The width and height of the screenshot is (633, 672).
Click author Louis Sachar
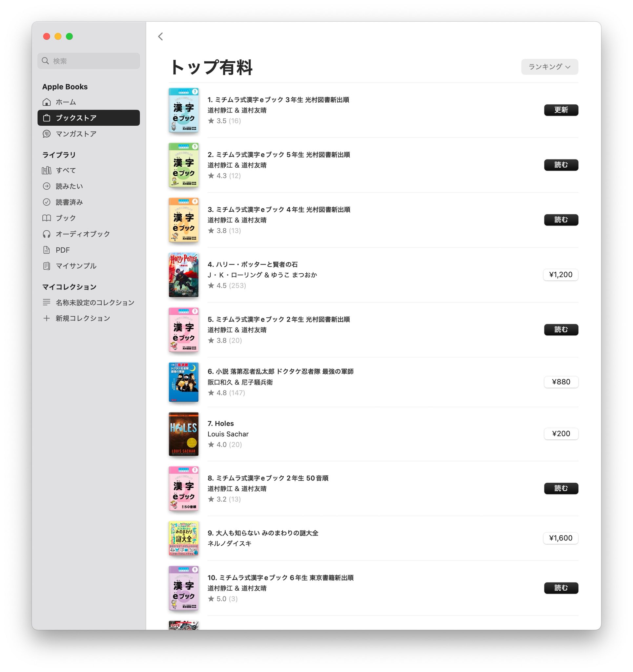click(228, 434)
